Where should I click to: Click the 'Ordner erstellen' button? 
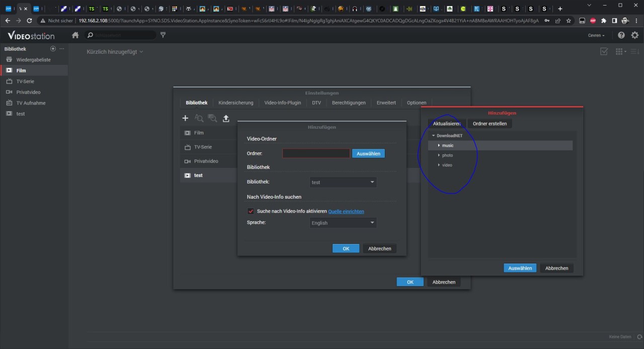coord(490,124)
